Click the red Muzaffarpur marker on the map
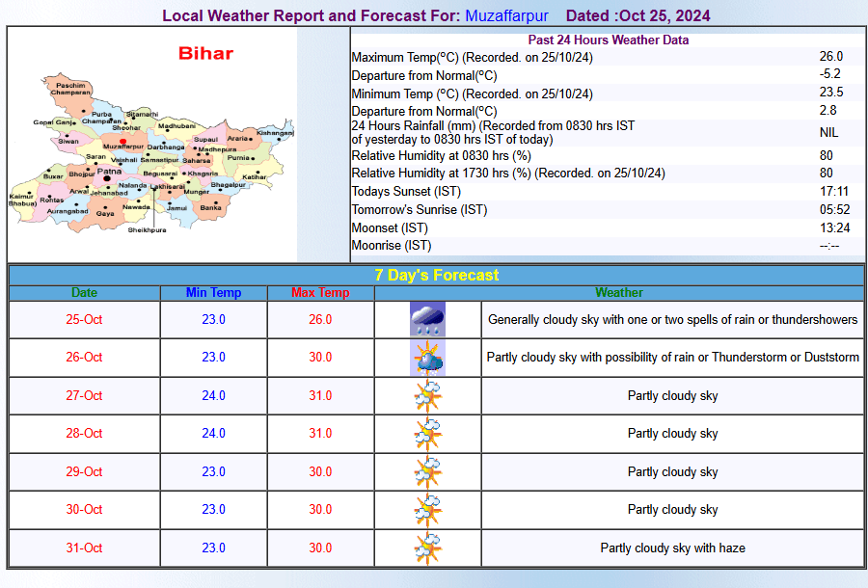Viewport: 868px width, 588px height. point(122,142)
